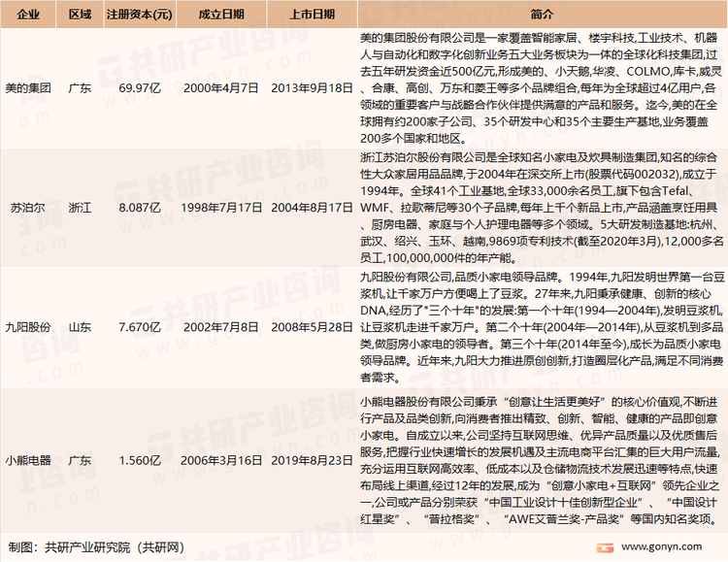728x562 pixels.
Task: Click the 九阳股份有限公司 description paragraph
Action: 542,327
